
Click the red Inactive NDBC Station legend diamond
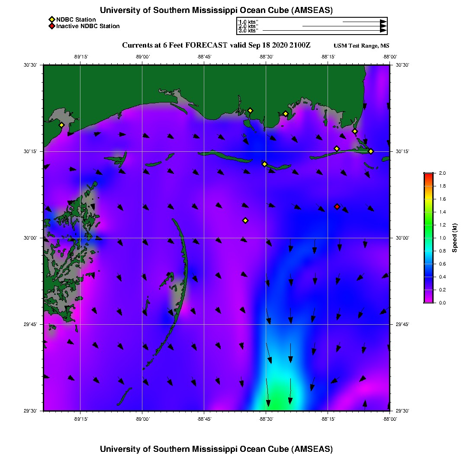coord(51,26)
